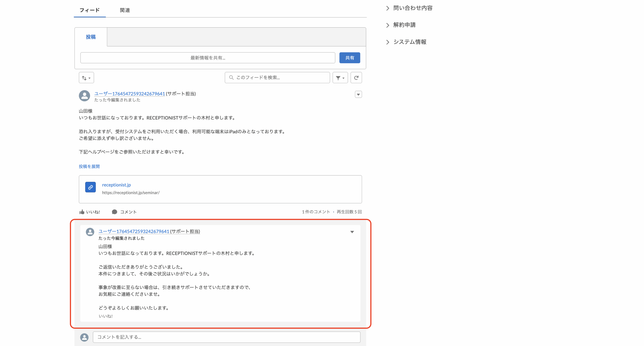The height and width of the screenshot is (346, 644).
Task: Switch to the 関連 tab
Action: click(125, 10)
